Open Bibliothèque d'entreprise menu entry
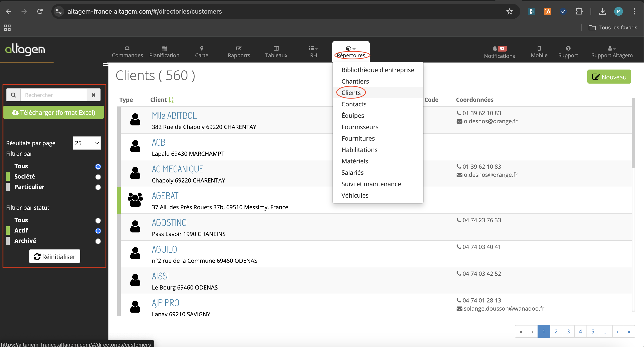Screen dimensions: 644x347 378,70
